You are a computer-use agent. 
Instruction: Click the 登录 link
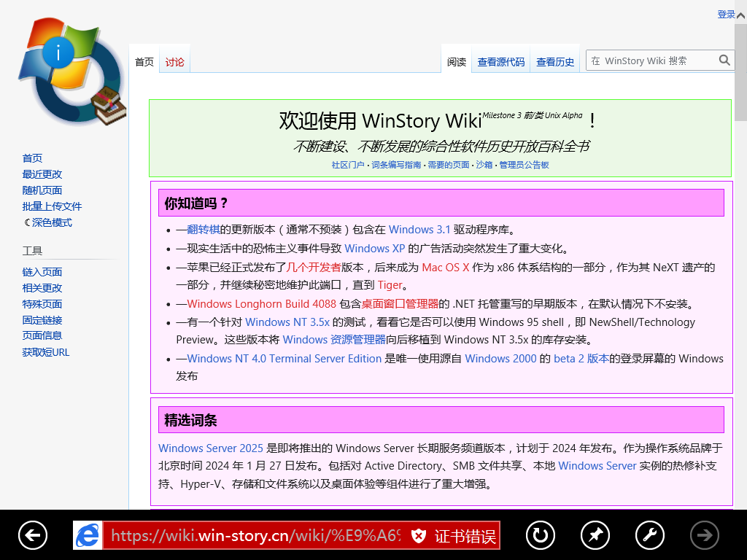click(x=726, y=15)
